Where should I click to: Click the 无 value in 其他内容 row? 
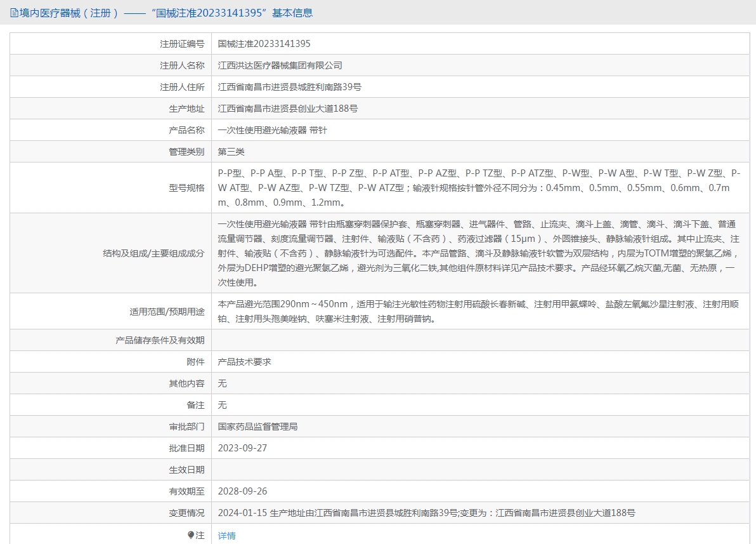click(222, 383)
